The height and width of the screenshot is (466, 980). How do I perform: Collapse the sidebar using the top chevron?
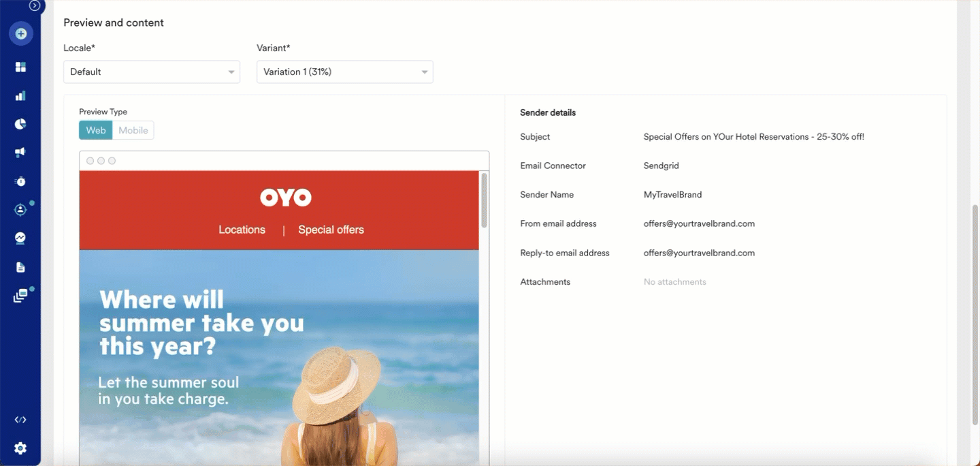33,6
